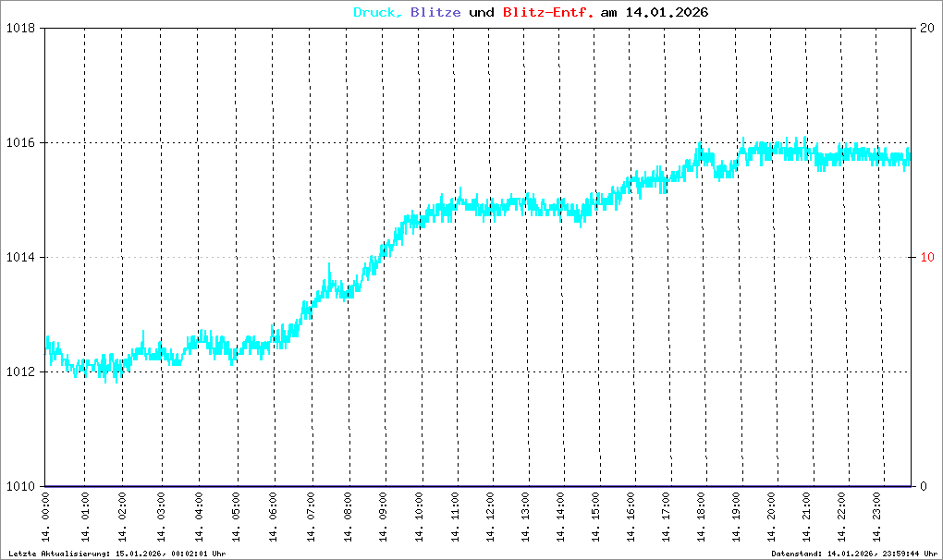Click the red 10 label on the right axis
This screenshot has width=943, height=560.
925,257
